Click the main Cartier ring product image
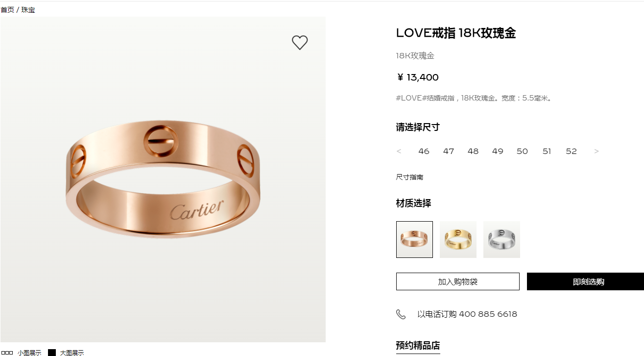Viewport: 644px width, 356px height. pyautogui.click(x=163, y=179)
